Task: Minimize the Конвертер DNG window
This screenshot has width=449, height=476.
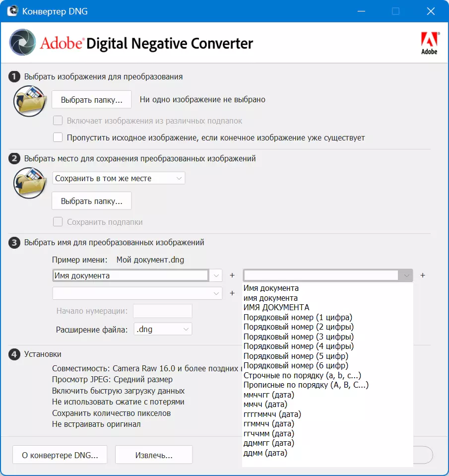Action: pos(361,11)
